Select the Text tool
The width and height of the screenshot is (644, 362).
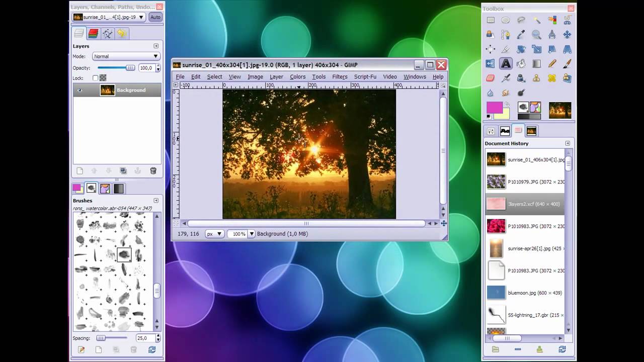506,64
